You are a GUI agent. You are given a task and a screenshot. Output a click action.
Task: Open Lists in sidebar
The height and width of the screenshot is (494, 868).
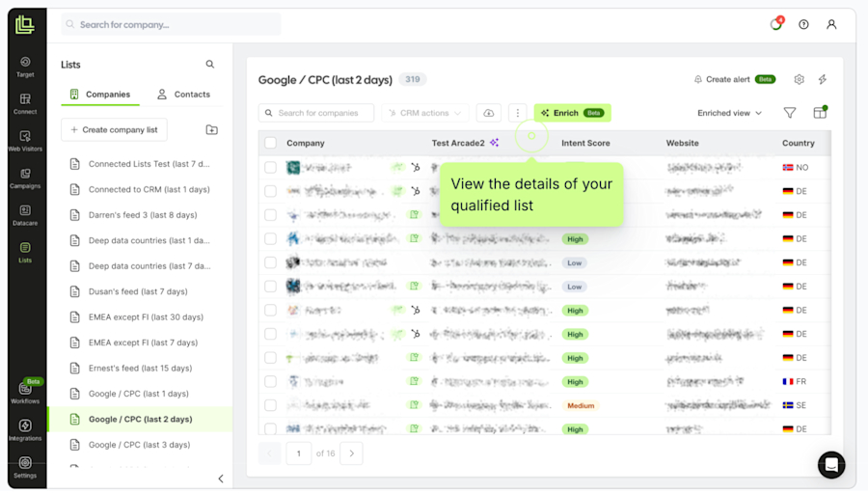coord(25,252)
